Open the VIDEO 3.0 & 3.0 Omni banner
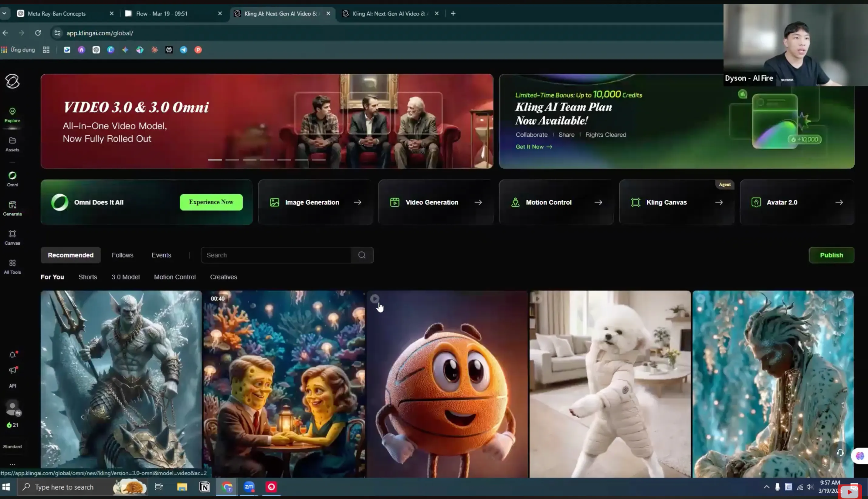This screenshot has width=868, height=499. (267, 121)
